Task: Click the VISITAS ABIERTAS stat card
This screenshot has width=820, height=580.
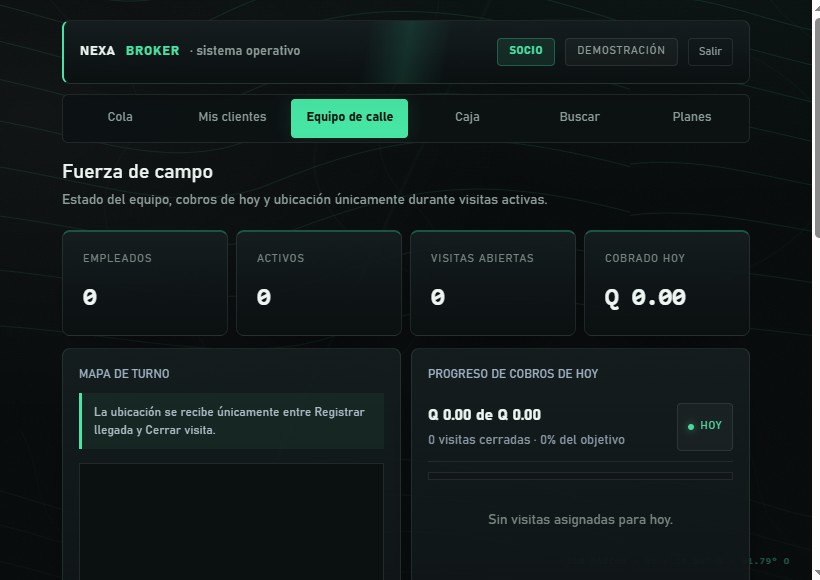Action: pos(493,282)
